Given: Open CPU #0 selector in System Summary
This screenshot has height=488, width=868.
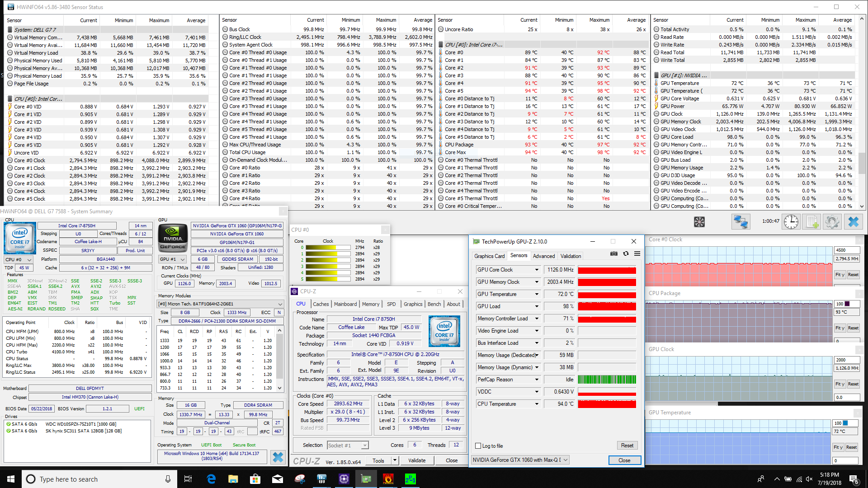Looking at the screenshot, I should 19,259.
